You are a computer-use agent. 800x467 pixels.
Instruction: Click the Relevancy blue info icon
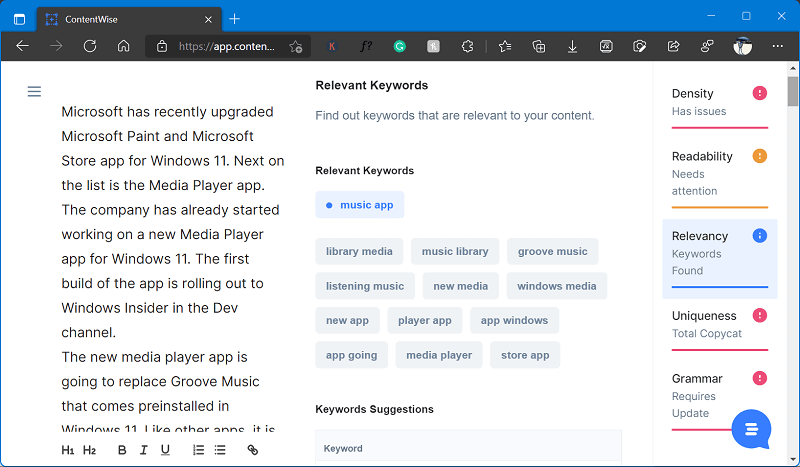[x=760, y=235]
